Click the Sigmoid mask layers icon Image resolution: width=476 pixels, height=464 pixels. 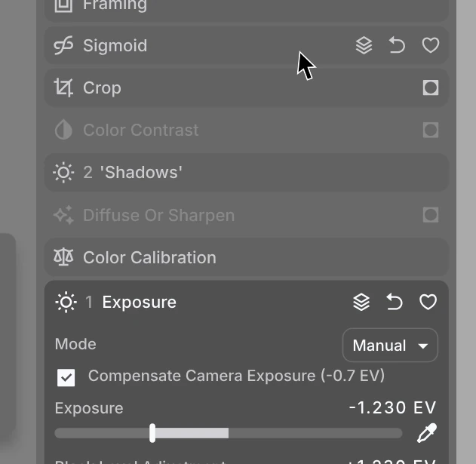click(x=364, y=45)
